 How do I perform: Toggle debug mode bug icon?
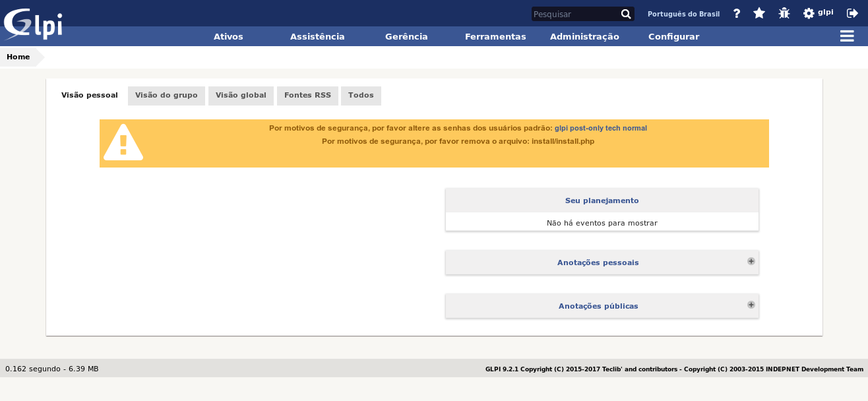pos(784,13)
